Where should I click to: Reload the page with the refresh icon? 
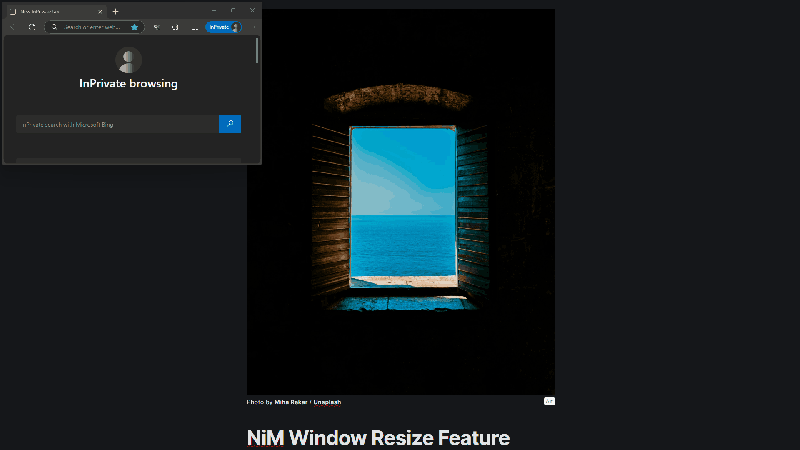tap(32, 27)
